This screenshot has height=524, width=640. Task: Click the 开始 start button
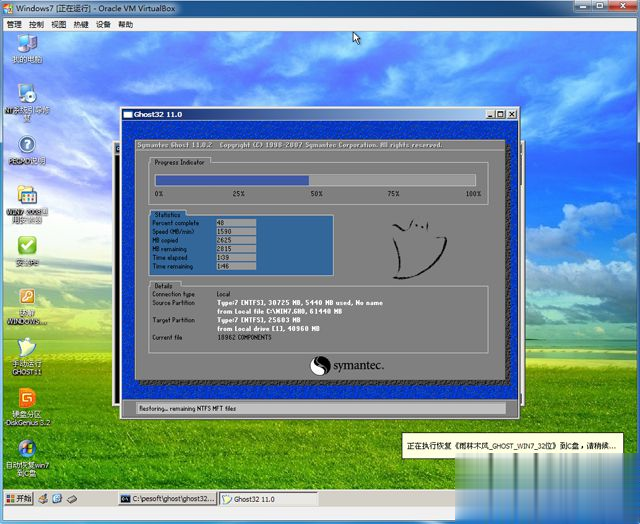pos(19,499)
